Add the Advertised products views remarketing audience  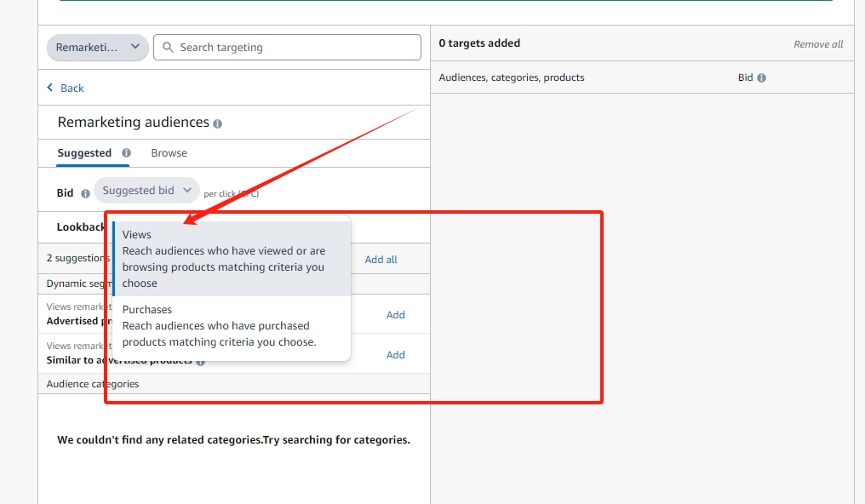coord(395,315)
